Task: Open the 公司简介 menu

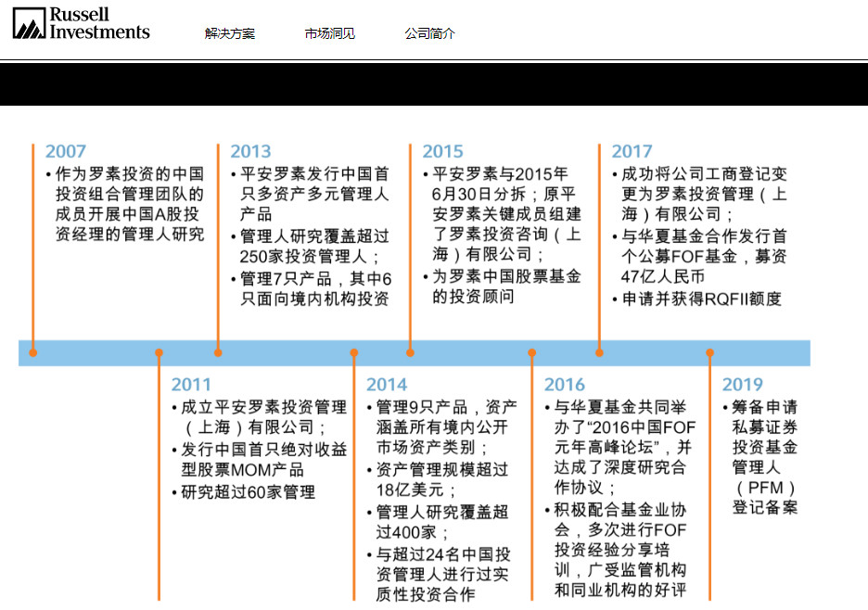Action: click(x=429, y=33)
